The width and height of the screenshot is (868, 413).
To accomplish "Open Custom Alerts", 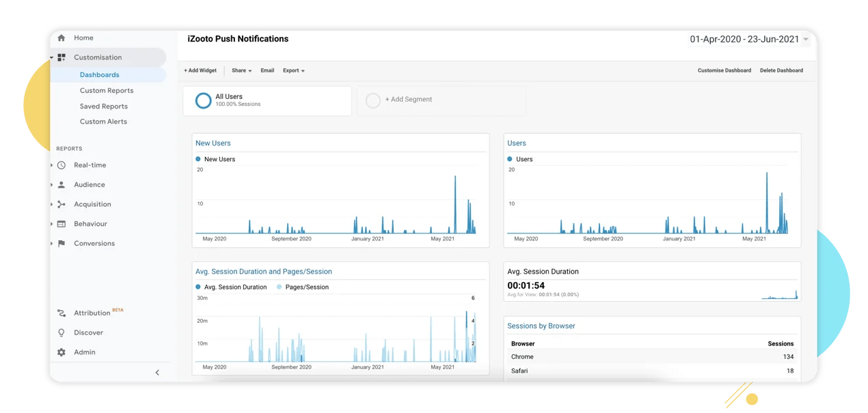I will pos(103,122).
